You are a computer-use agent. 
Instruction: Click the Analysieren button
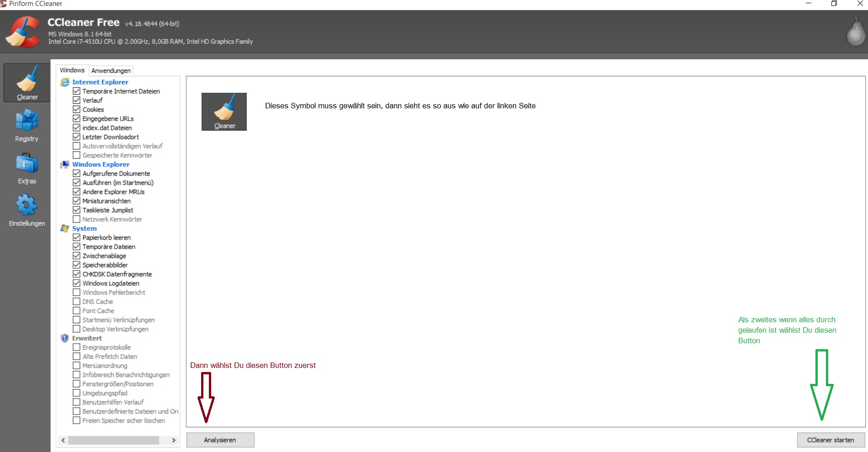[x=220, y=440]
